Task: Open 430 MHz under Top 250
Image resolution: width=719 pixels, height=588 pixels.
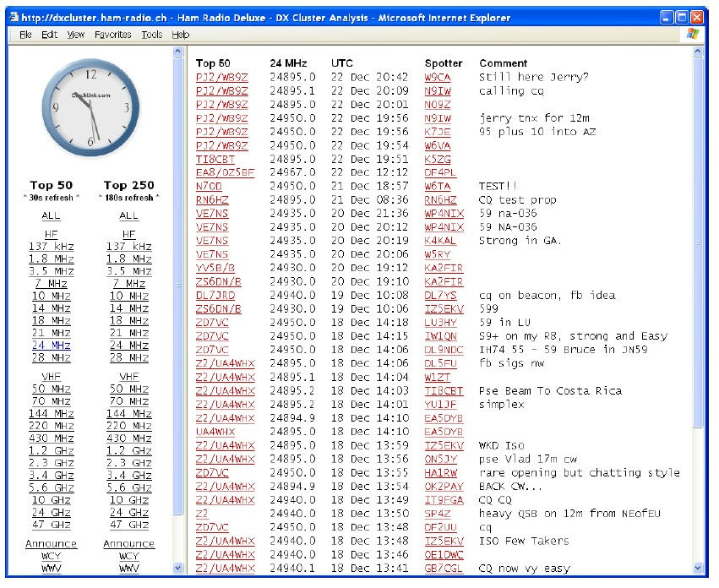Action: 129,438
